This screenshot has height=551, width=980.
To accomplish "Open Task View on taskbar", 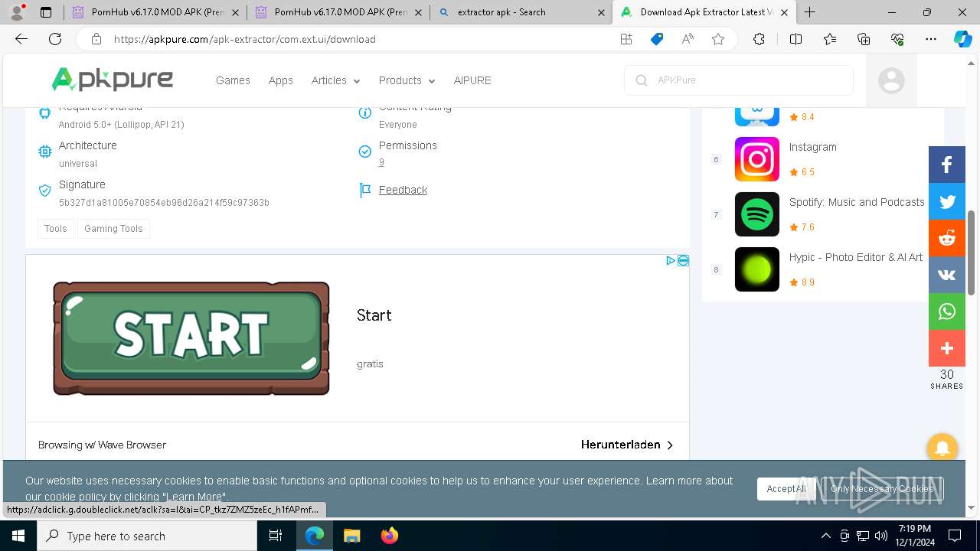I will [276, 536].
